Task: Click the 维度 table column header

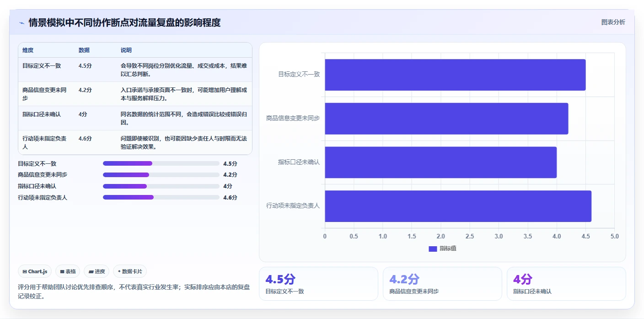Action: 28,50
